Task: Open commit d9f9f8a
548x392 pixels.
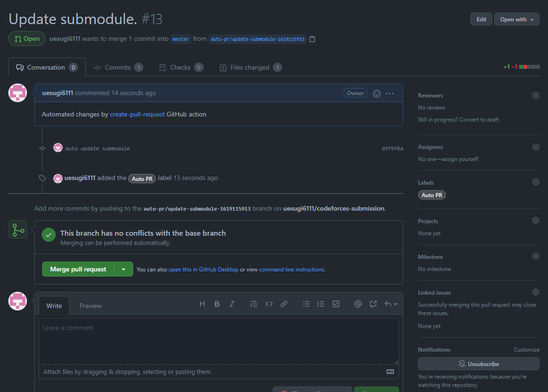Action: [x=392, y=148]
